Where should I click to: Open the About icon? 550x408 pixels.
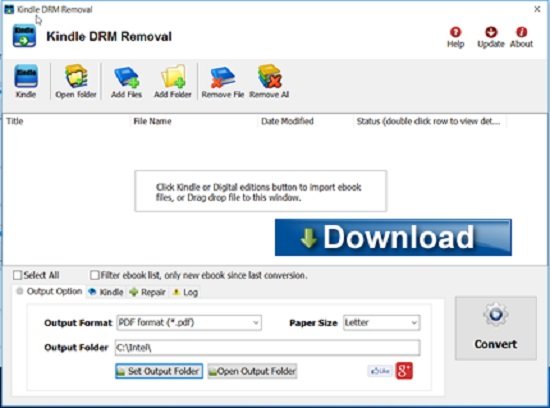[x=521, y=37]
